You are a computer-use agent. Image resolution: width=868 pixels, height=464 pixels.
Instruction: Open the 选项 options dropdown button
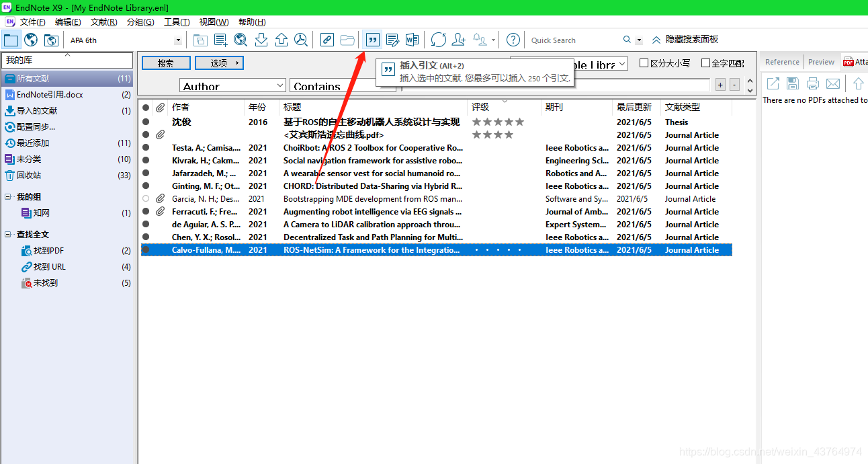[x=219, y=63]
